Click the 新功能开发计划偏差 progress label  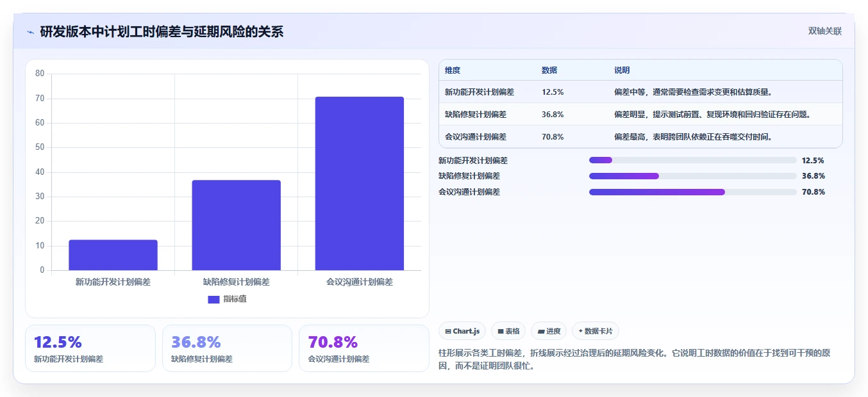click(x=473, y=161)
